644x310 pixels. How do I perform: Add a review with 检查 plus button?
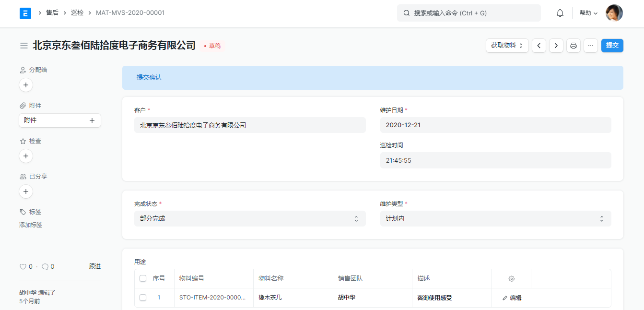point(26,156)
